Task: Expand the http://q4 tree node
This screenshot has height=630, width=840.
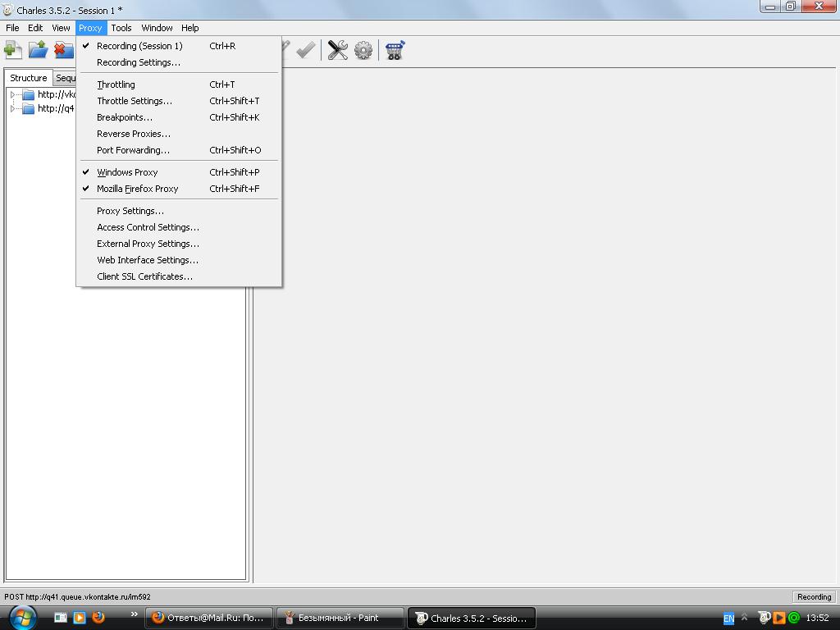Action: pos(13,109)
